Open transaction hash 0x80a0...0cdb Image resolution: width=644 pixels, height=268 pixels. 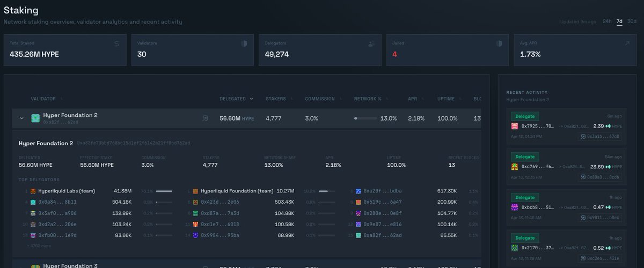tap(600, 177)
